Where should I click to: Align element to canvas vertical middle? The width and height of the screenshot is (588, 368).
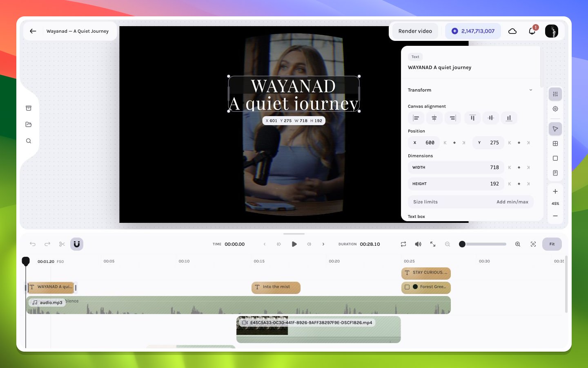491,118
